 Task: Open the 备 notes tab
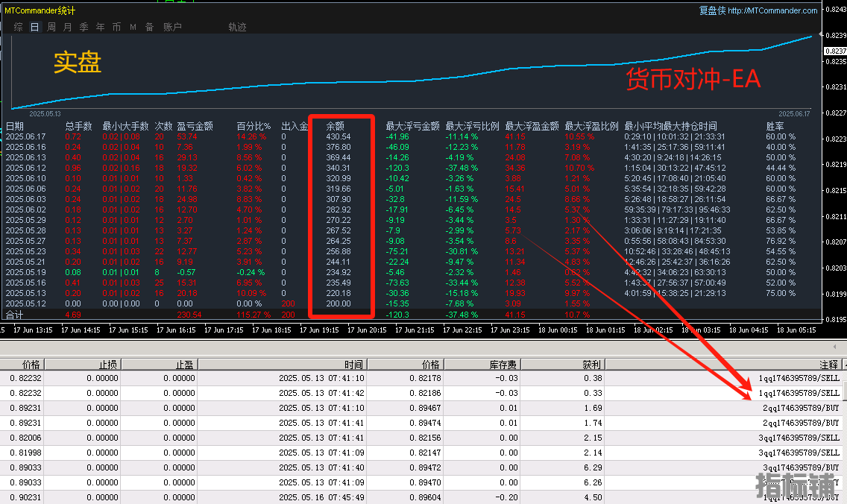tap(150, 27)
